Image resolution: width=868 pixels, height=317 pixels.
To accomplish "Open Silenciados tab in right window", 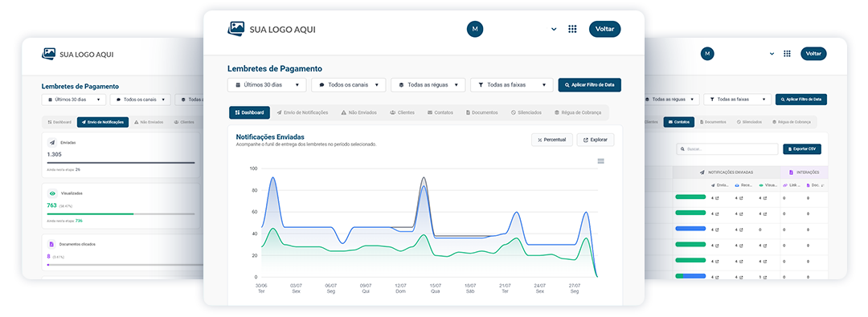I will click(x=749, y=122).
